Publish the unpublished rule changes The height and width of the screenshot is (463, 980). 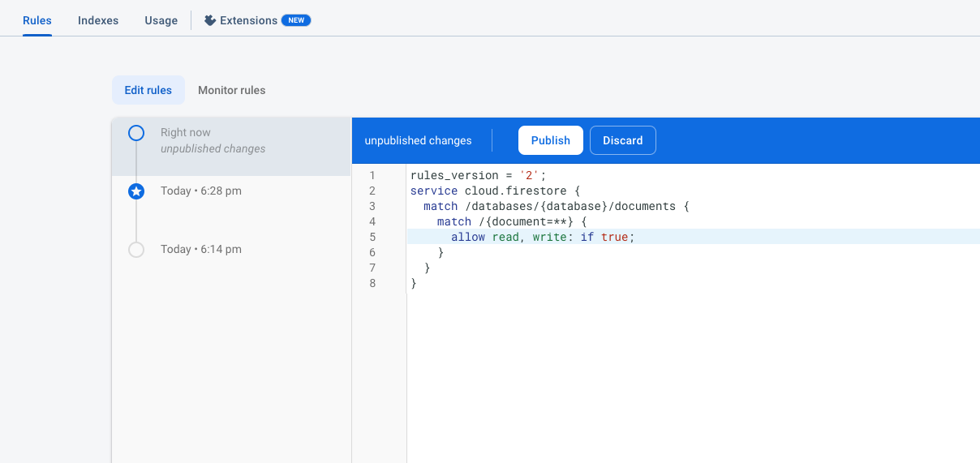(550, 140)
